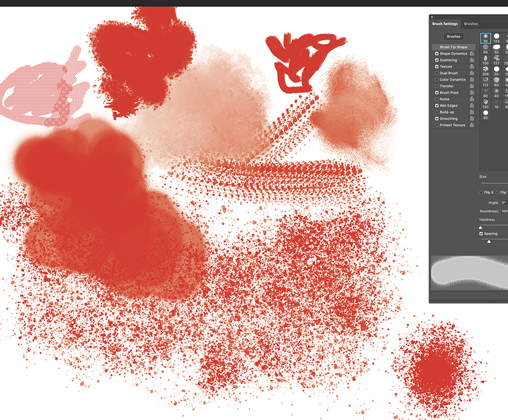Image resolution: width=508 pixels, height=420 pixels.
Task: Open Texture settings label
Action: click(x=446, y=67)
